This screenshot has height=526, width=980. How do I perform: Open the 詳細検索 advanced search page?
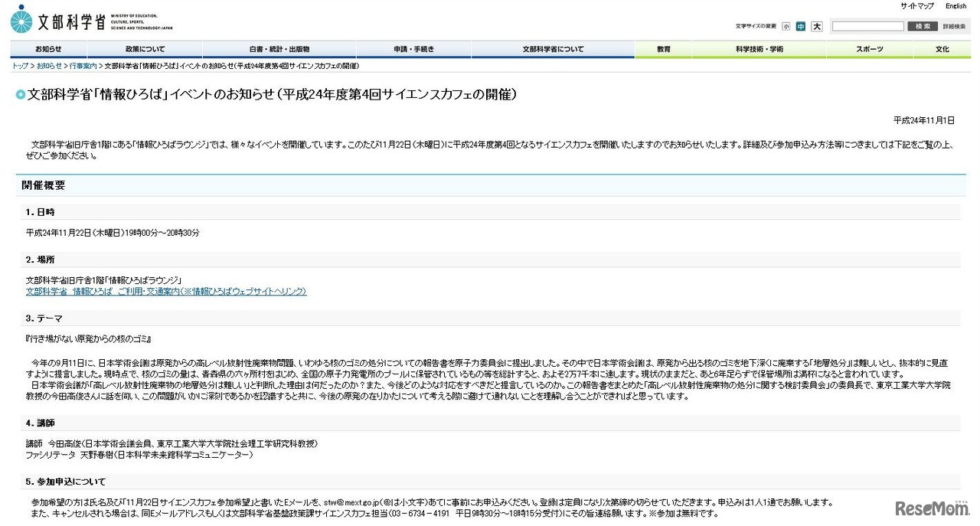[x=953, y=26]
